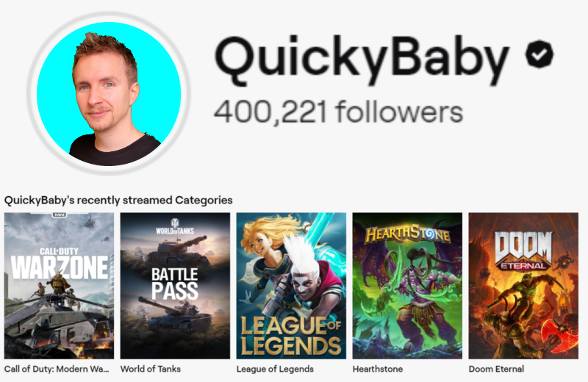Open QuickyBaby's circular profile avatar
This screenshot has width=588, height=382.
pyautogui.click(x=109, y=93)
